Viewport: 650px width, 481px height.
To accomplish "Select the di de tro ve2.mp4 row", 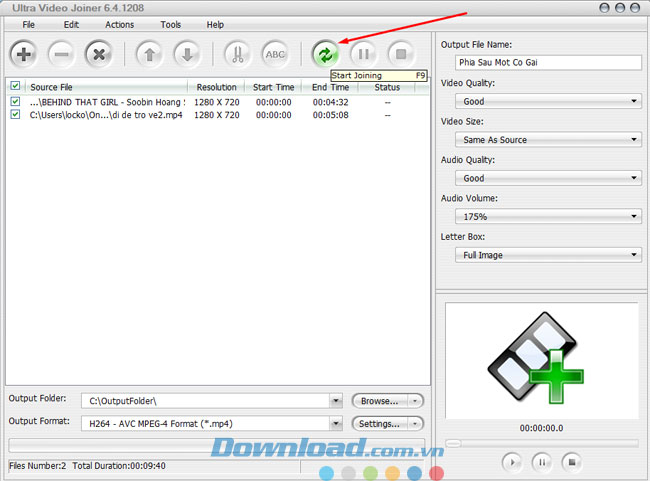I will (218, 115).
